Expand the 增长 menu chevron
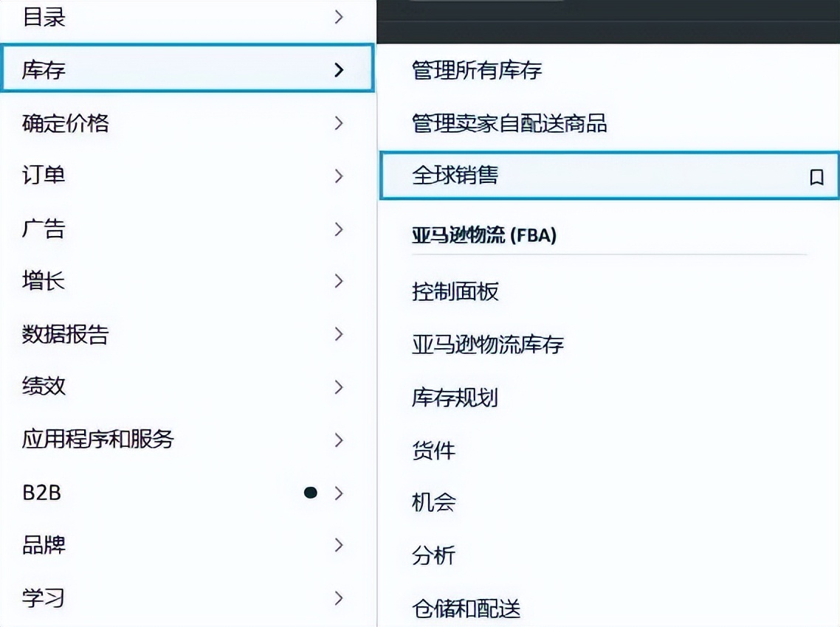Image resolution: width=840 pixels, height=627 pixels. pos(339,281)
